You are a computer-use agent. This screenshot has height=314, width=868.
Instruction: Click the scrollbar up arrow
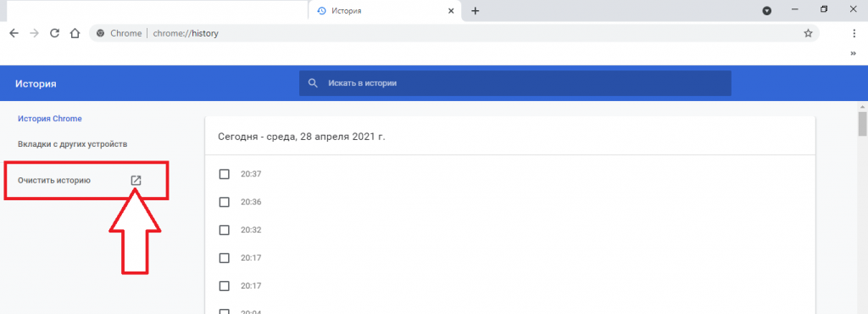[862, 106]
